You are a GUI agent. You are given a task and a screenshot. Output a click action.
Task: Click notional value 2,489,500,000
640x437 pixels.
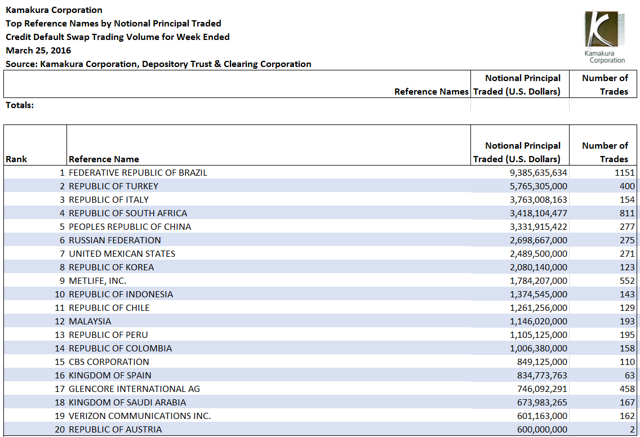(x=538, y=253)
